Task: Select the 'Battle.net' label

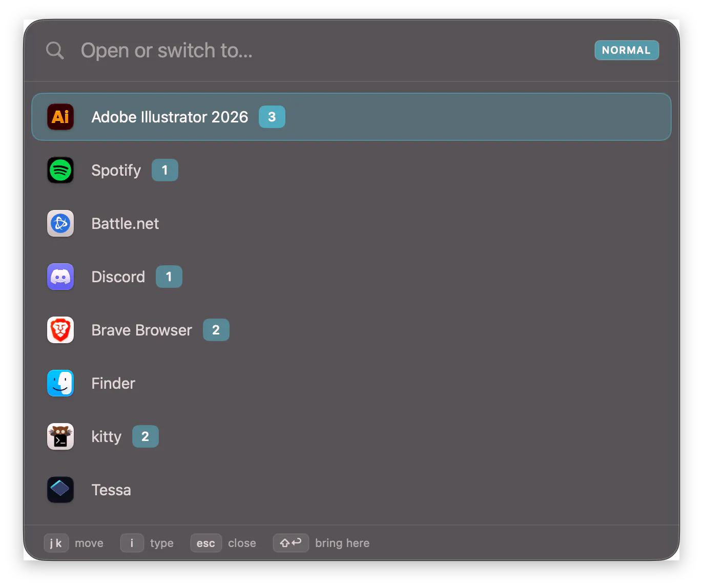Action: 125,223
